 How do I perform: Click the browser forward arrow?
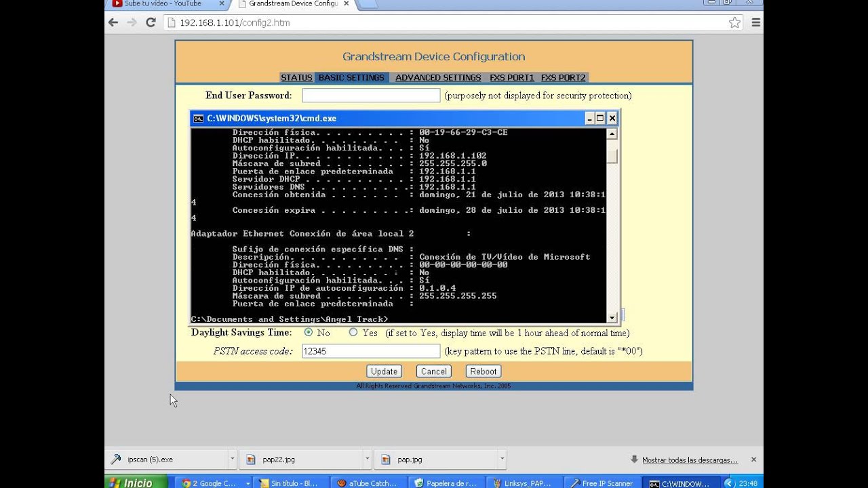[132, 22]
